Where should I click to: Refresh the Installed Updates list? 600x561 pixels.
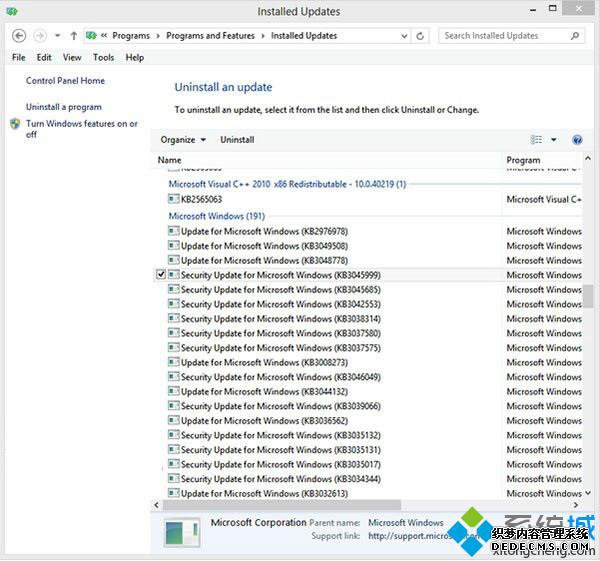[x=420, y=36]
